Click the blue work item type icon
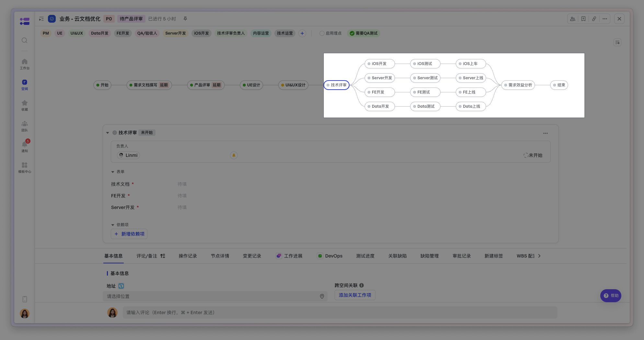This screenshot has width=644, height=340. (52, 19)
